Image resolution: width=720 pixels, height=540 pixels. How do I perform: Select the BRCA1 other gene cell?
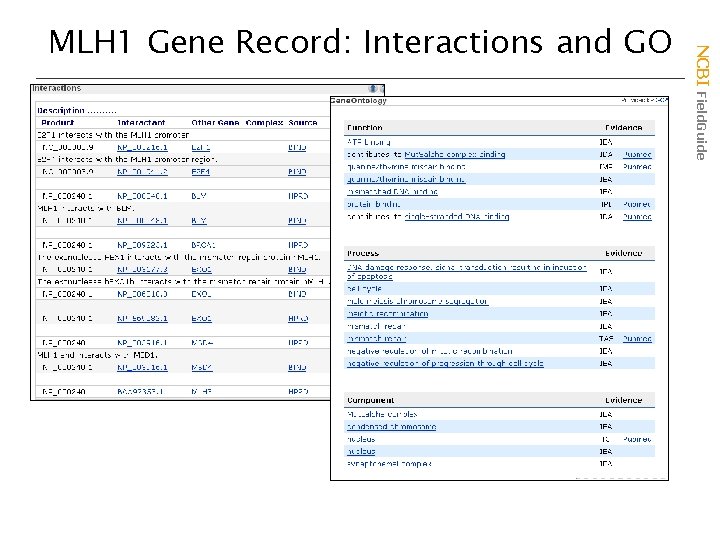coord(203,245)
